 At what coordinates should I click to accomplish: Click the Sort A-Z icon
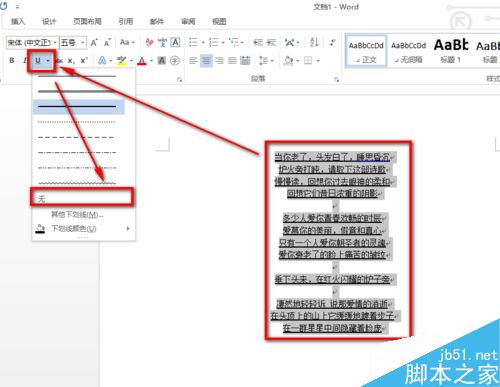pos(314,42)
